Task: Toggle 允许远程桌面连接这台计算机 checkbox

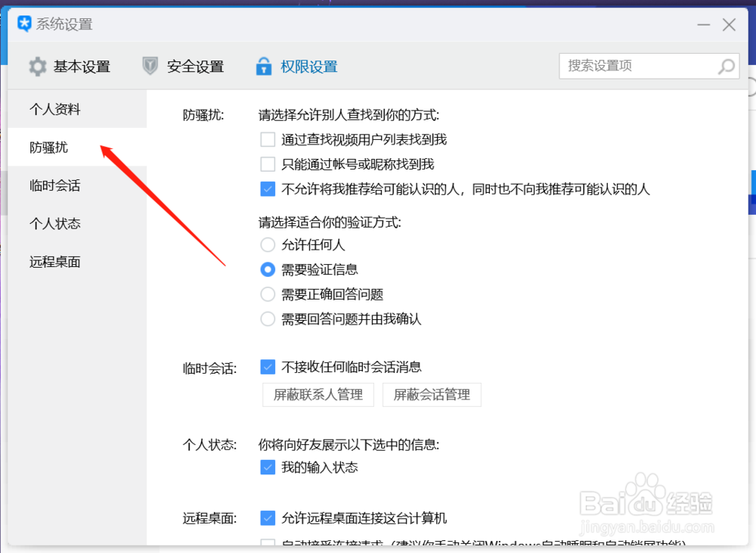Action: pos(268,517)
